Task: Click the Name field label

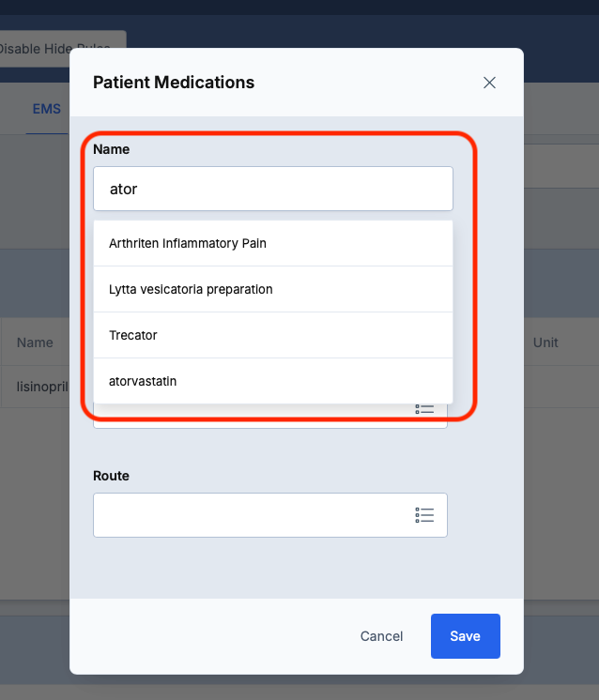Action: [x=111, y=149]
